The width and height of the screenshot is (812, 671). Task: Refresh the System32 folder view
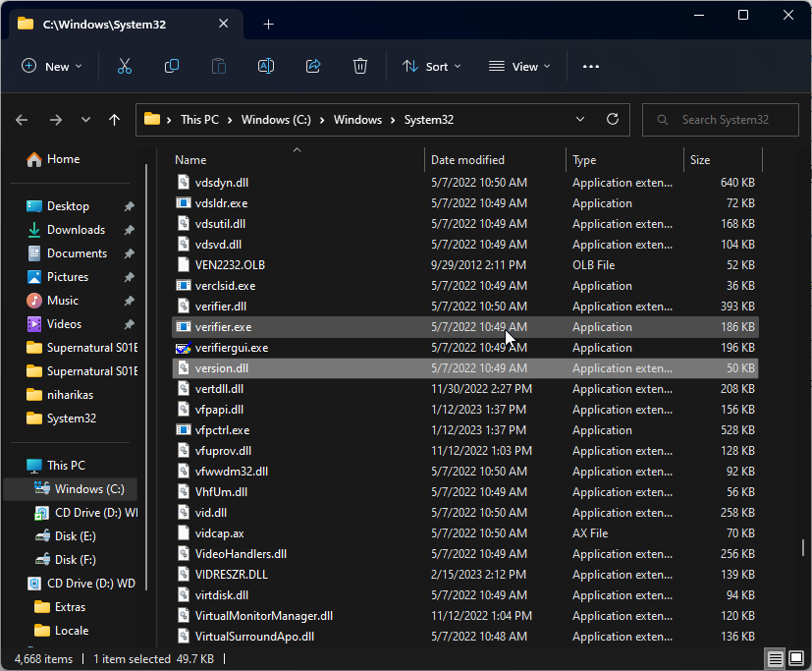(x=613, y=119)
